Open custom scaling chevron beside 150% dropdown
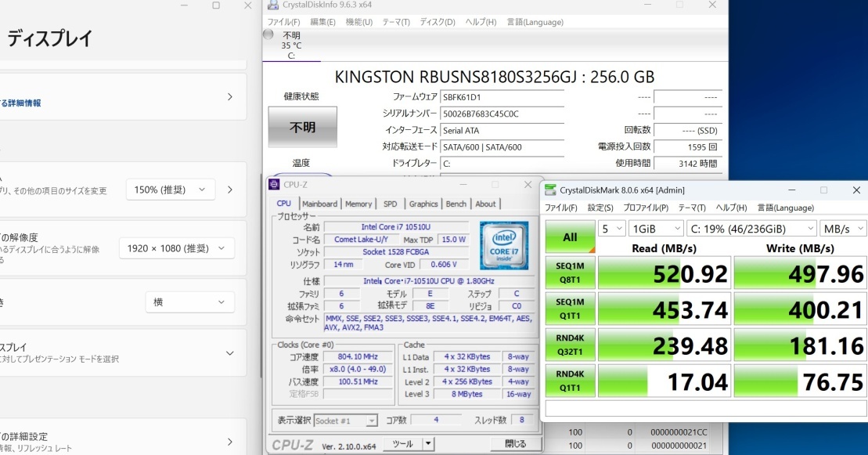 click(x=230, y=190)
